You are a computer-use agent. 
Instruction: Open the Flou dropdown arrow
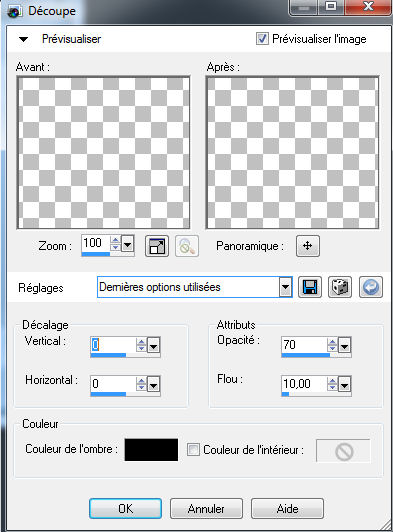pyautogui.click(x=344, y=385)
